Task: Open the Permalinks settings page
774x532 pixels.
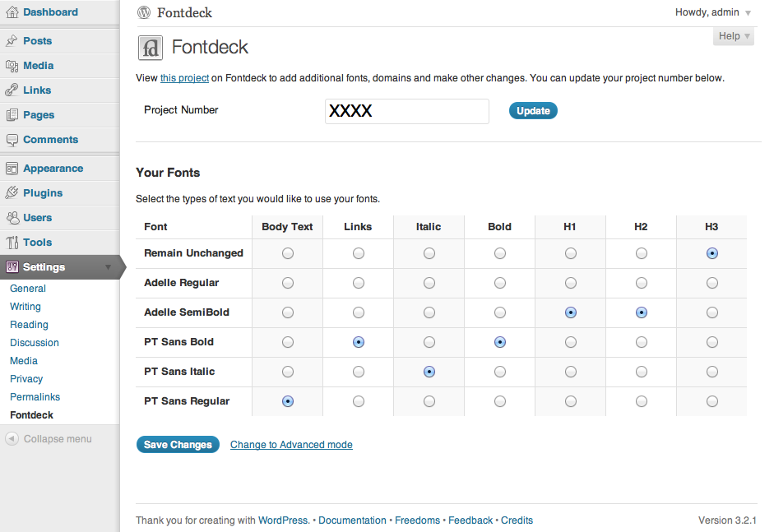Action: [x=35, y=397]
